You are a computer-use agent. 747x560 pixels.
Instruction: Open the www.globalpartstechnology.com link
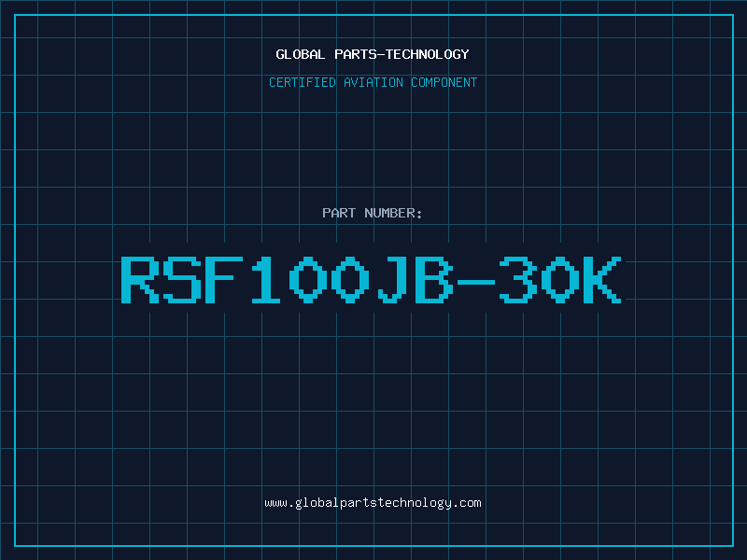coord(373,503)
